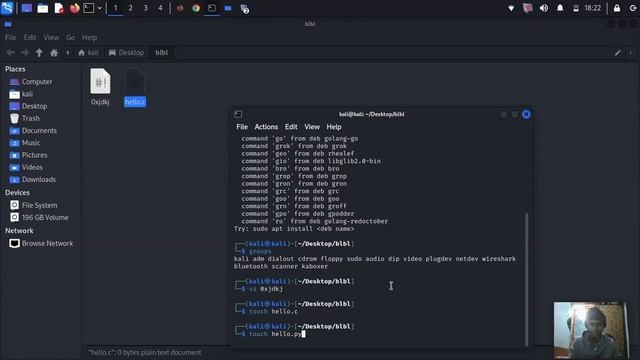The height and width of the screenshot is (360, 640).
Task: Open Videos in Places sidebar
Action: tap(32, 167)
